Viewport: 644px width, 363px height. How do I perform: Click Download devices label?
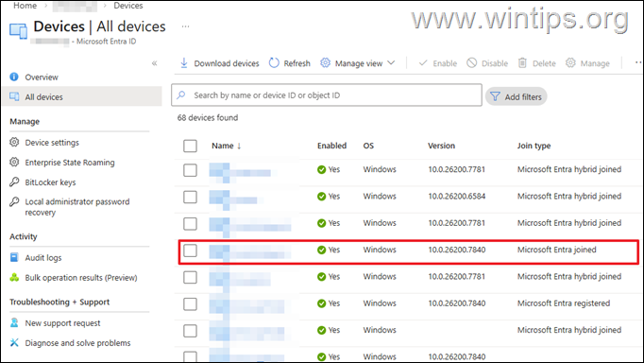[x=227, y=63]
